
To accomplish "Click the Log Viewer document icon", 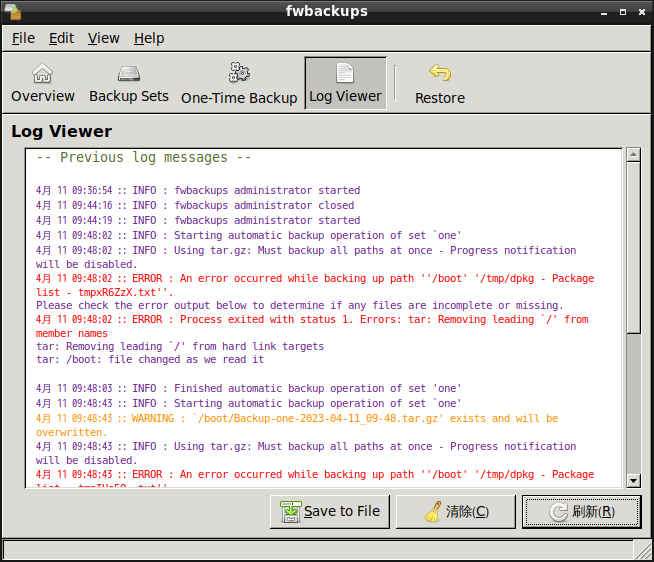I will pos(345,73).
